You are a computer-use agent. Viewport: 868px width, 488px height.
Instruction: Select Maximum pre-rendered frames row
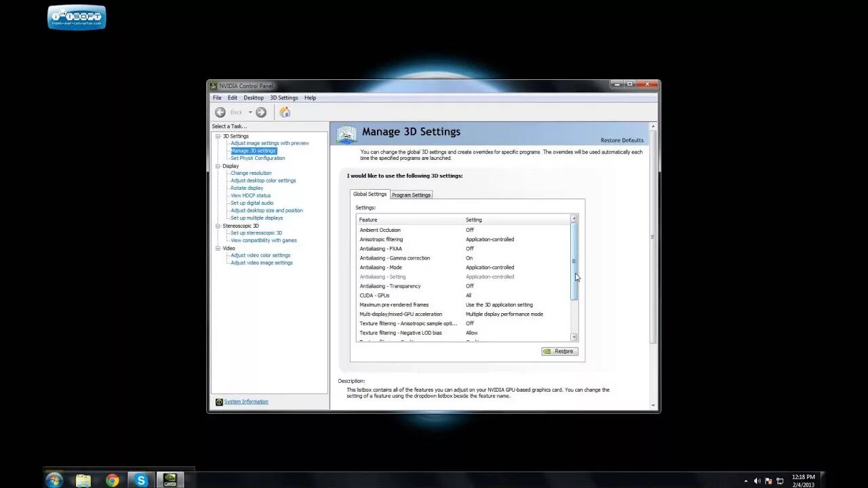pyautogui.click(x=464, y=305)
